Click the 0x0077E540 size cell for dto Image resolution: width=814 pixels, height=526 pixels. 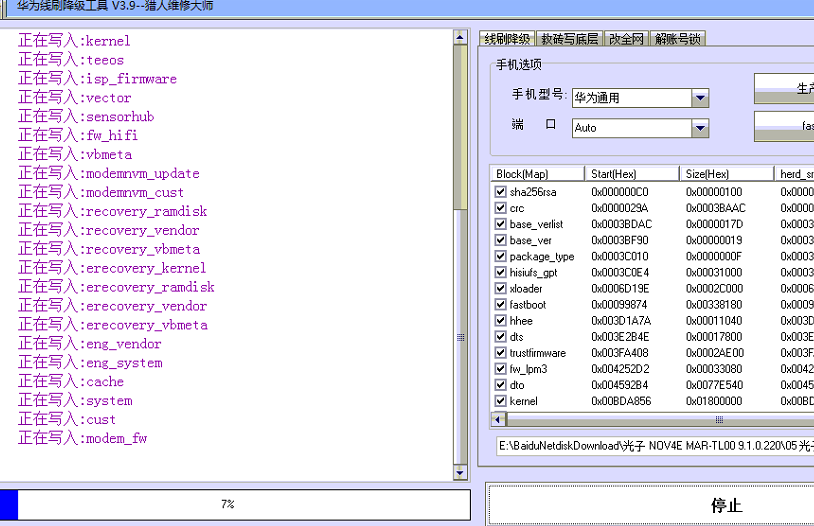714,385
